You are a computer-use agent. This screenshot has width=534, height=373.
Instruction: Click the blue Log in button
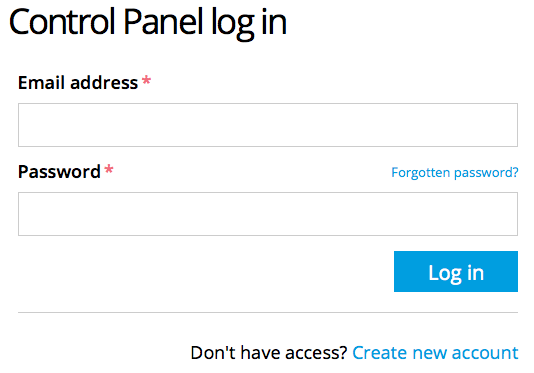[456, 271]
